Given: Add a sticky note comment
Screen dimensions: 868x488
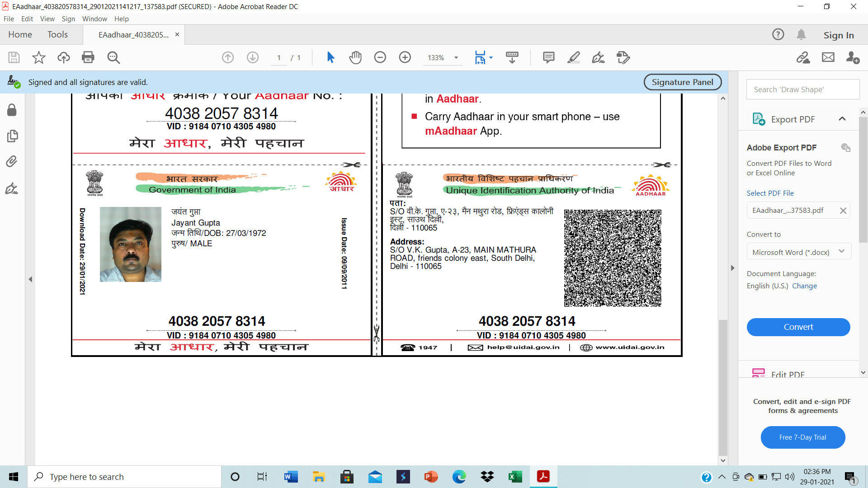Looking at the screenshot, I should 549,57.
